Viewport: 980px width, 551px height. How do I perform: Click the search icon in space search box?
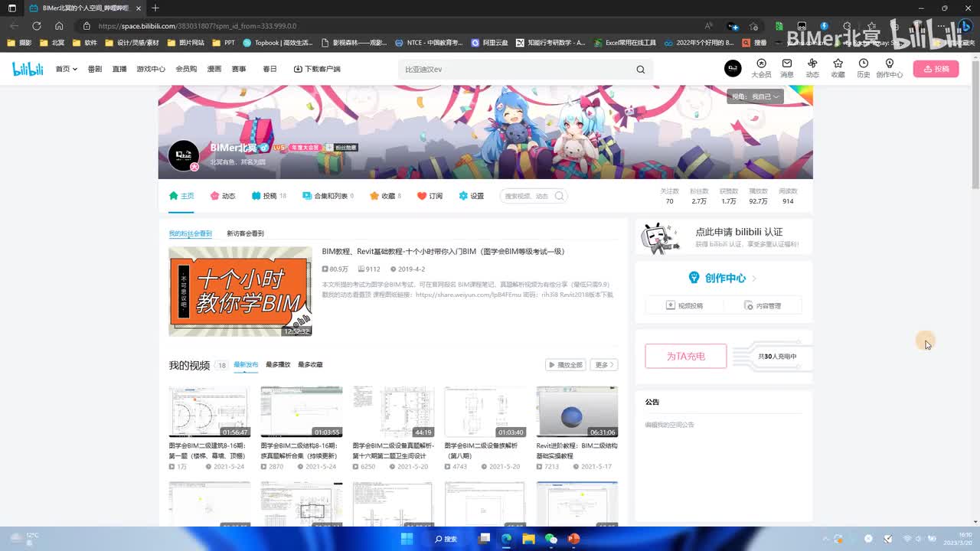(x=559, y=196)
